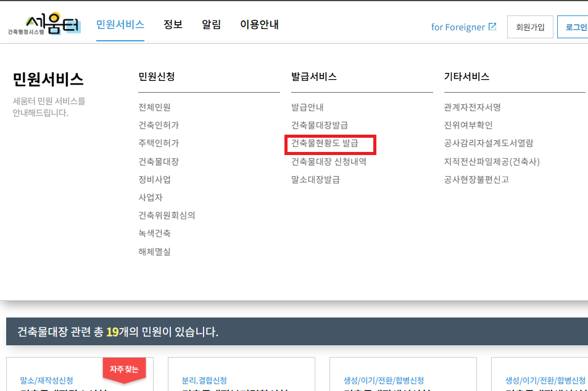This screenshot has height=391, width=588.
Task: Open 건축물대장 신청내역
Action: point(329,161)
